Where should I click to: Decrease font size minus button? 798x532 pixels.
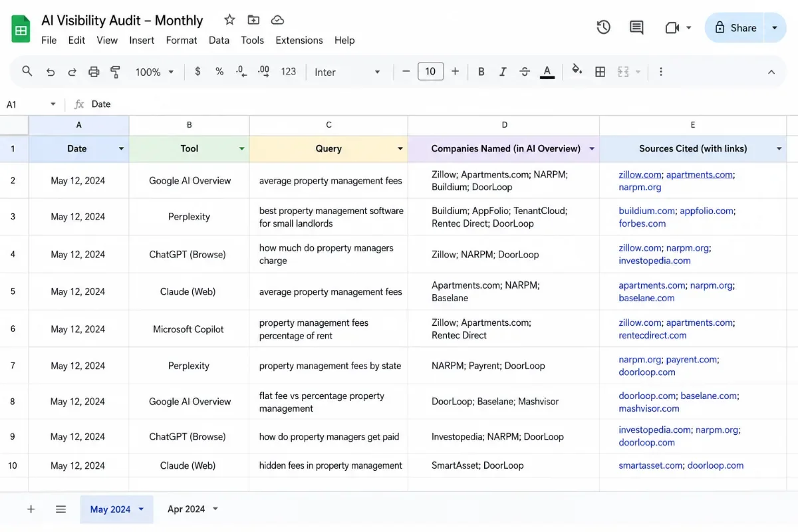tap(406, 72)
